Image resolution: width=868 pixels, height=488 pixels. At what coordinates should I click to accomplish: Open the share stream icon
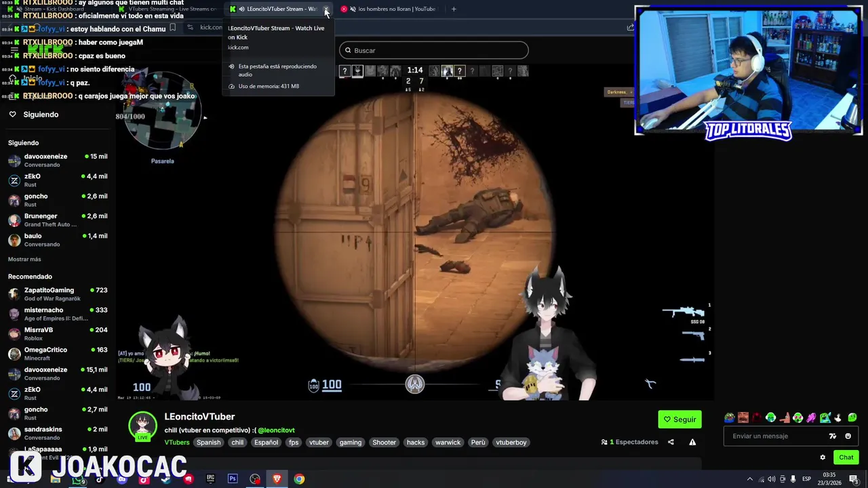(x=671, y=442)
